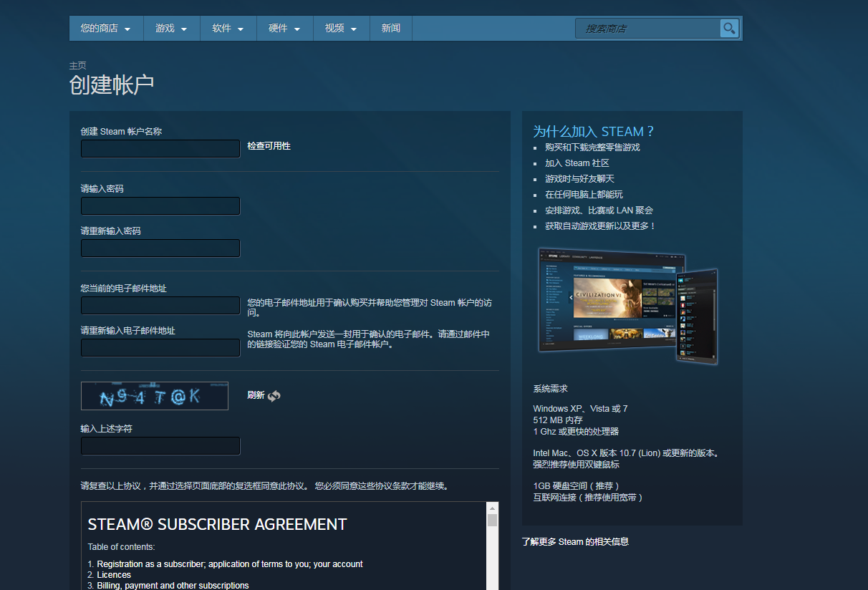868x590 pixels.
Task: Click the Steam client preview image
Action: 628,306
